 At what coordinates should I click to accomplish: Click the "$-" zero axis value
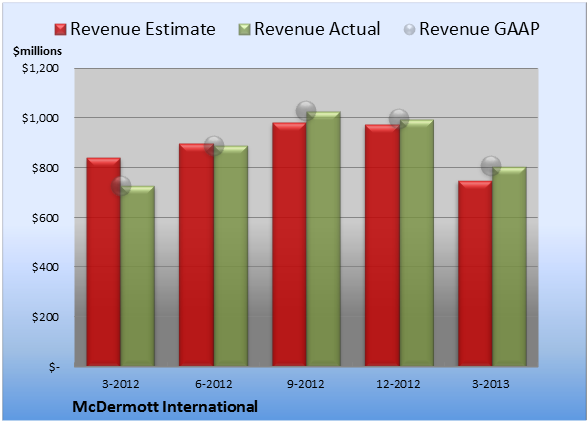click(54, 367)
